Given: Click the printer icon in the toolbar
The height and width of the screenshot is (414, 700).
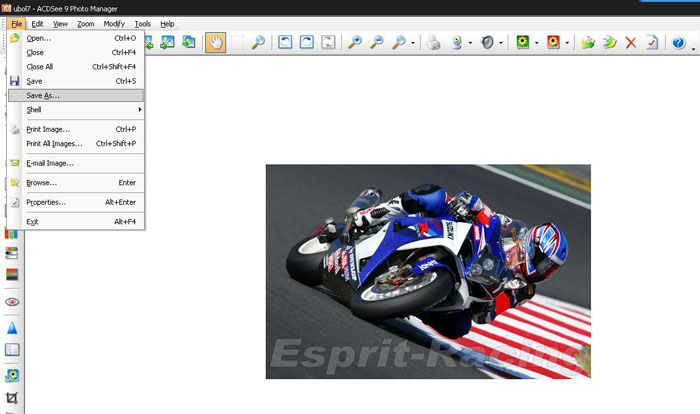Looking at the screenshot, I should [x=433, y=43].
